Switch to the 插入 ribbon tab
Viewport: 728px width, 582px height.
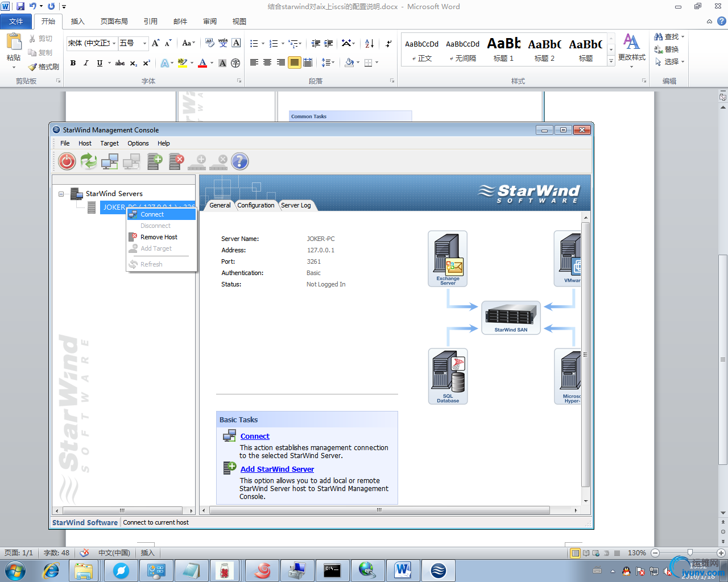77,22
